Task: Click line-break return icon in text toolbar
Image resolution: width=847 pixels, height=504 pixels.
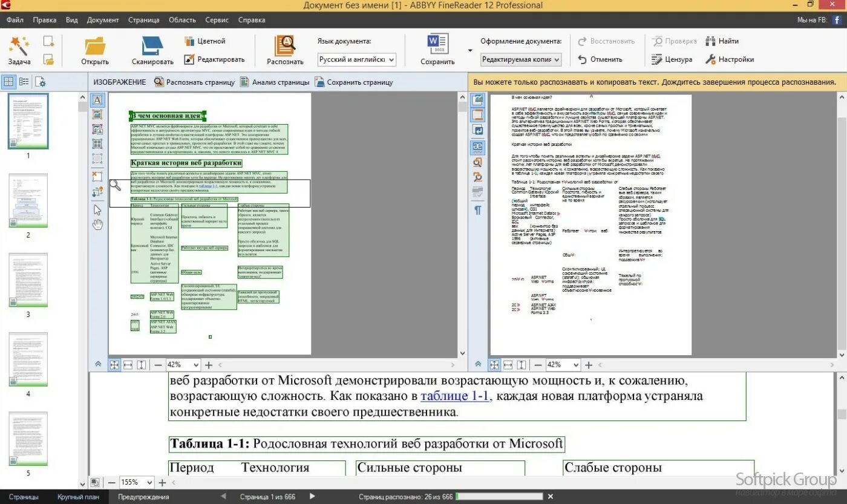Action: [x=478, y=130]
